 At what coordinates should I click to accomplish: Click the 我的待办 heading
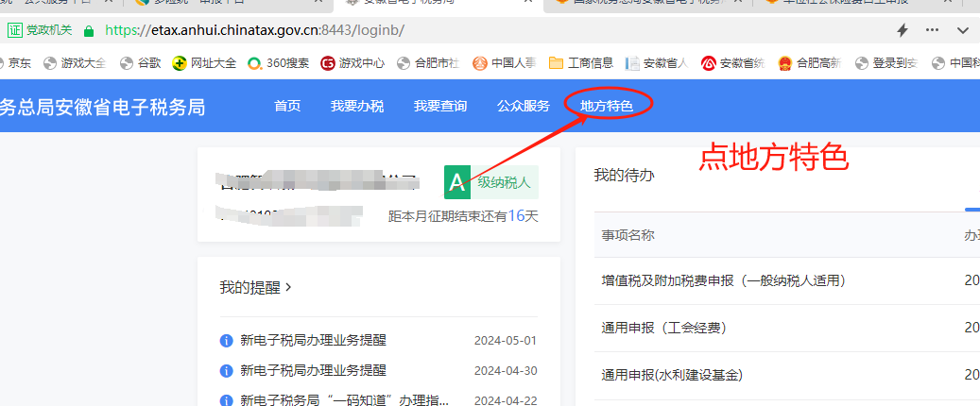(624, 175)
